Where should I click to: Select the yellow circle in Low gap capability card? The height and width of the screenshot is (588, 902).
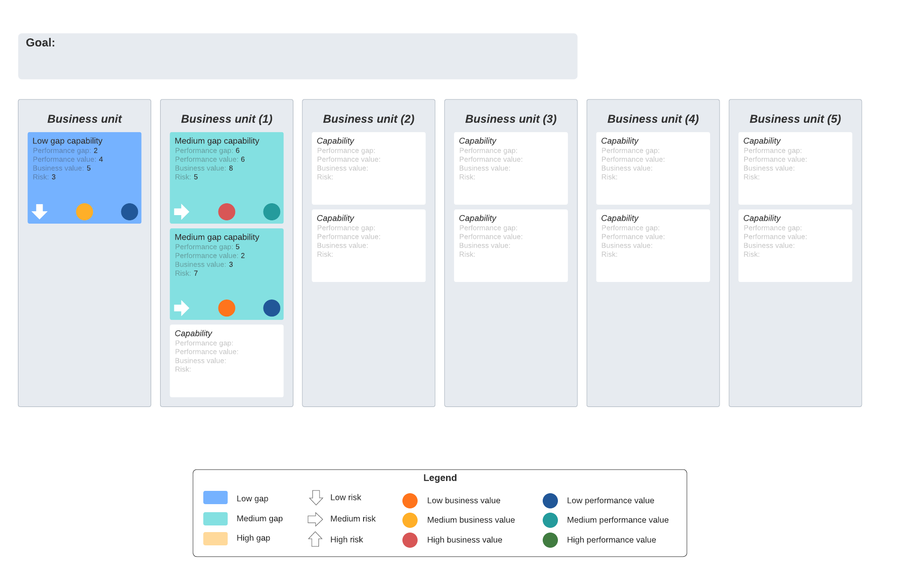(x=84, y=212)
